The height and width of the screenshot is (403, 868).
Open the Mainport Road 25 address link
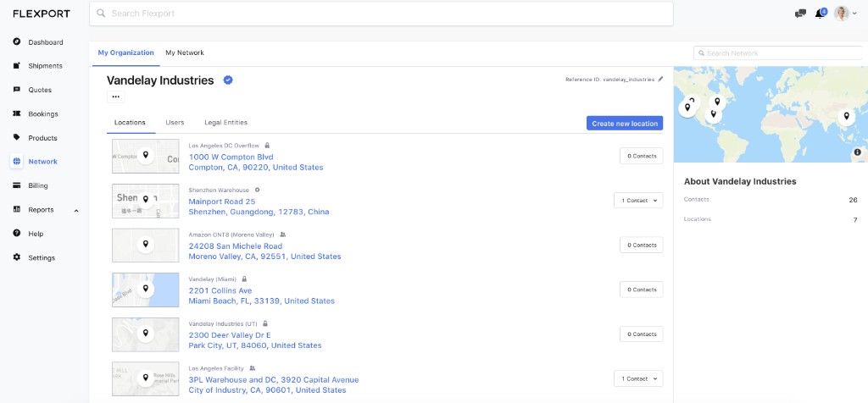pyautogui.click(x=222, y=201)
